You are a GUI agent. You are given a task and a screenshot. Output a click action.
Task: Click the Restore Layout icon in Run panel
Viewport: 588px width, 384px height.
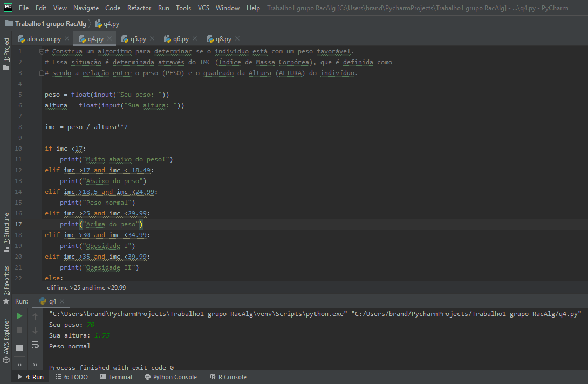(x=19, y=348)
